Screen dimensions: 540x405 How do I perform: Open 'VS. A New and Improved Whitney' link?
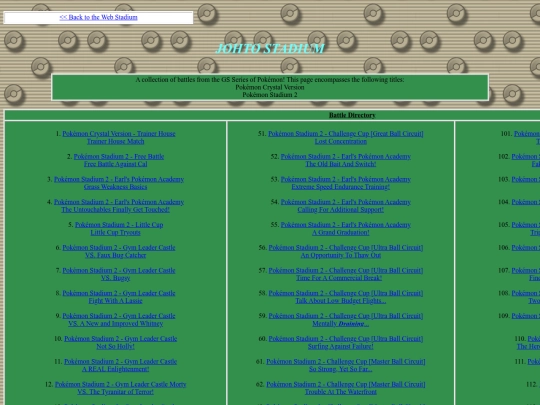coord(115,323)
